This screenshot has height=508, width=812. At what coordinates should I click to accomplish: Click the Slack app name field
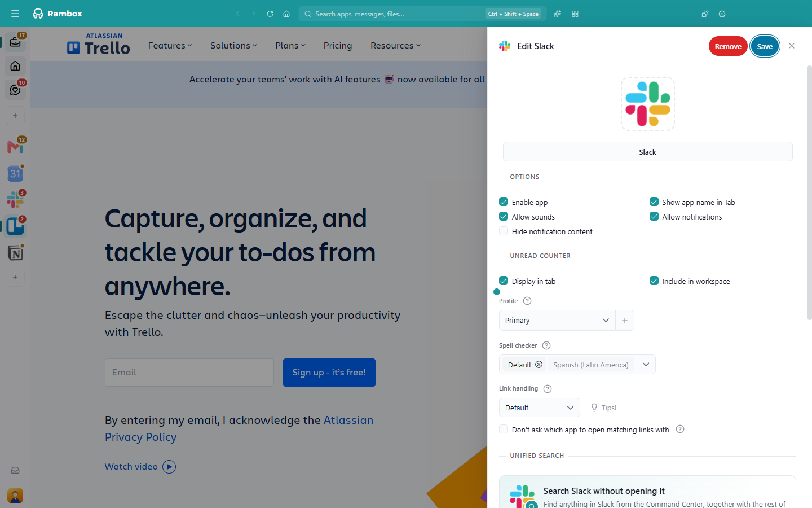click(647, 152)
